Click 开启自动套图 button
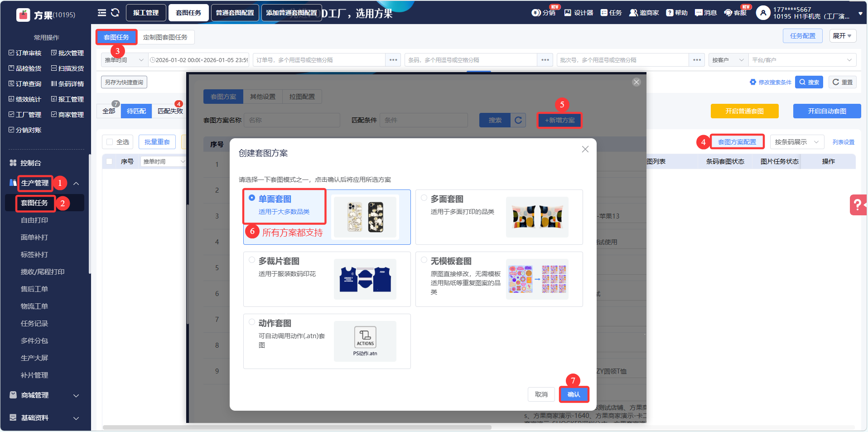Viewport: 868px width, 432px height. [827, 111]
